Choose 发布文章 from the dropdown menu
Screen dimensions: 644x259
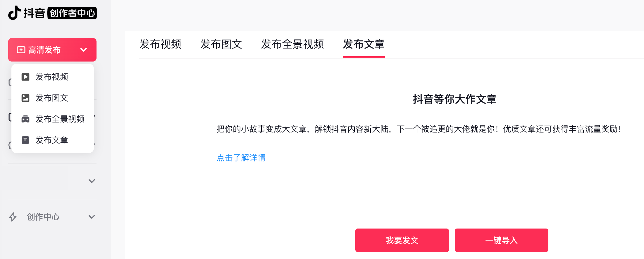[x=52, y=140]
